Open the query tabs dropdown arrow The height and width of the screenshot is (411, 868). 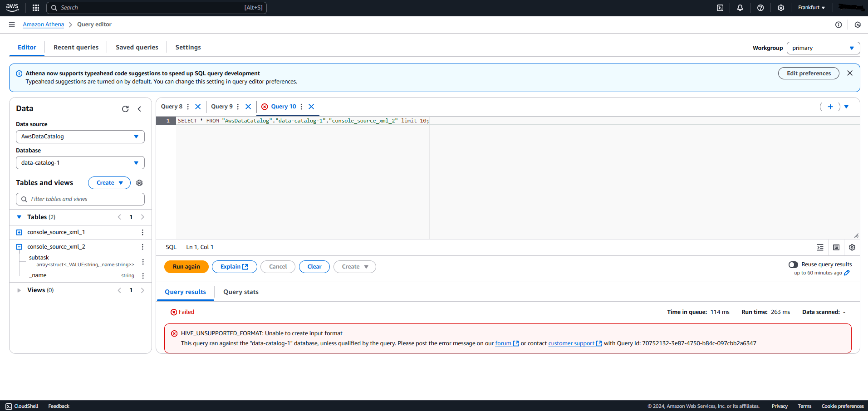pos(846,107)
